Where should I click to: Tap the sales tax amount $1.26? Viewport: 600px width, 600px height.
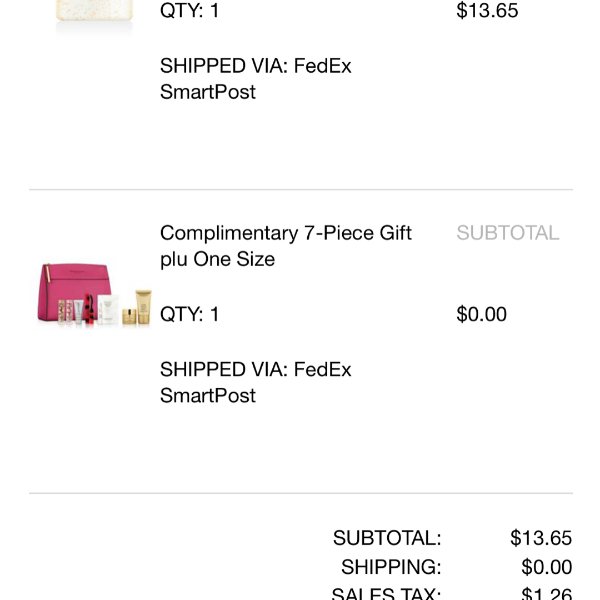[x=547, y=593]
